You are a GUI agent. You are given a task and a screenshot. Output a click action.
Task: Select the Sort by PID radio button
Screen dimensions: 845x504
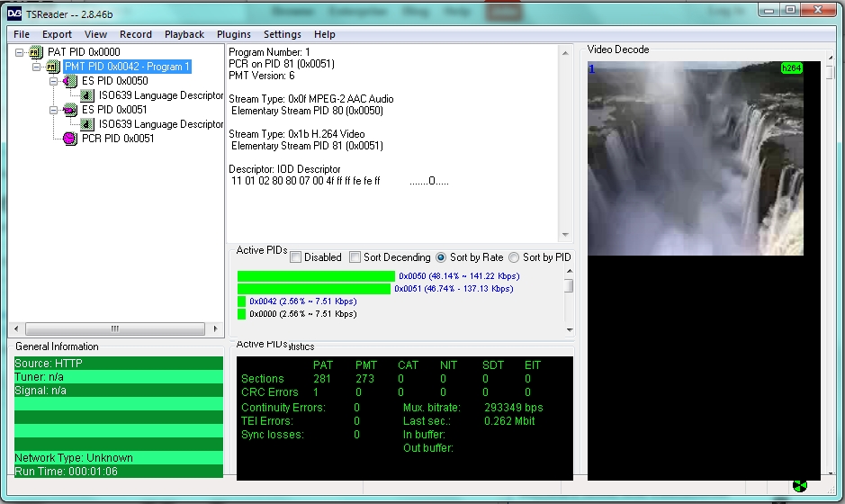click(x=514, y=257)
